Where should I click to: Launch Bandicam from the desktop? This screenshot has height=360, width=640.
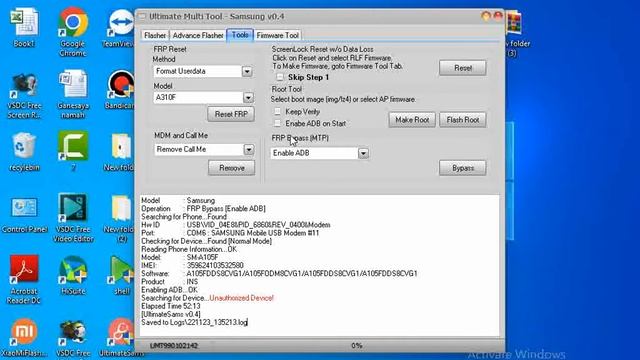120,90
